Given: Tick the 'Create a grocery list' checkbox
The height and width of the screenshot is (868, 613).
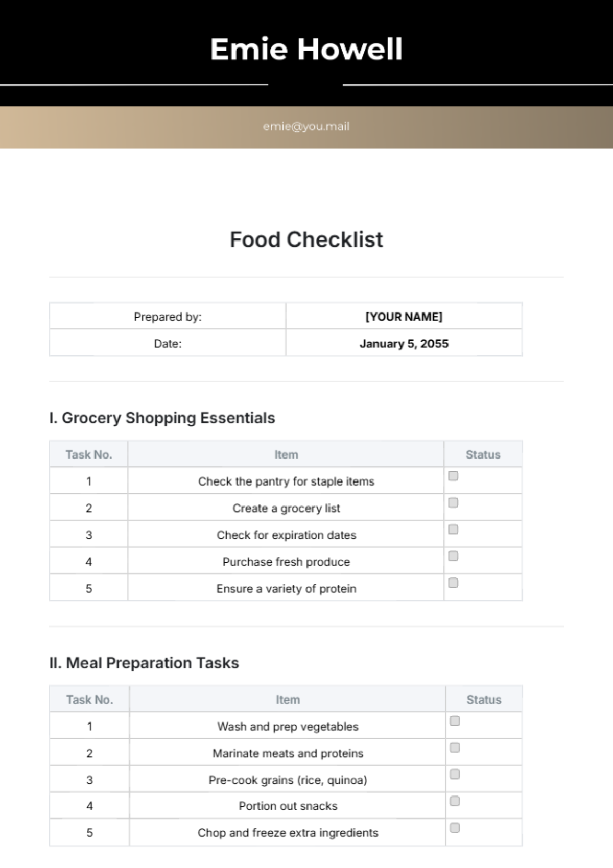Looking at the screenshot, I should pyautogui.click(x=453, y=502).
